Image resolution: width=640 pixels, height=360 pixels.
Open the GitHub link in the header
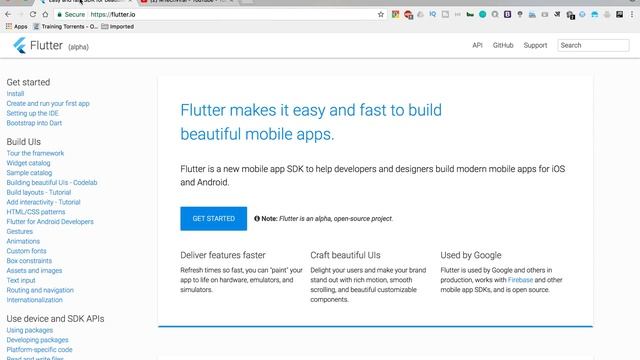503,45
